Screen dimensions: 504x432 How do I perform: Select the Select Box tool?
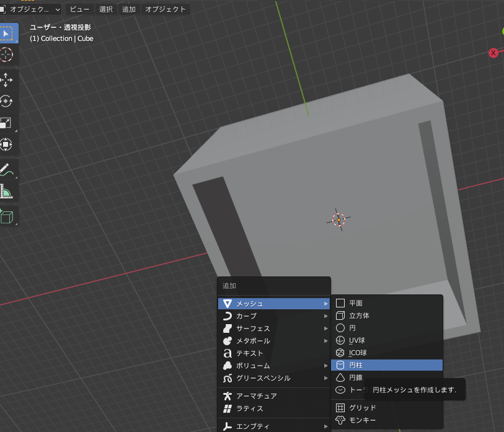(7, 33)
